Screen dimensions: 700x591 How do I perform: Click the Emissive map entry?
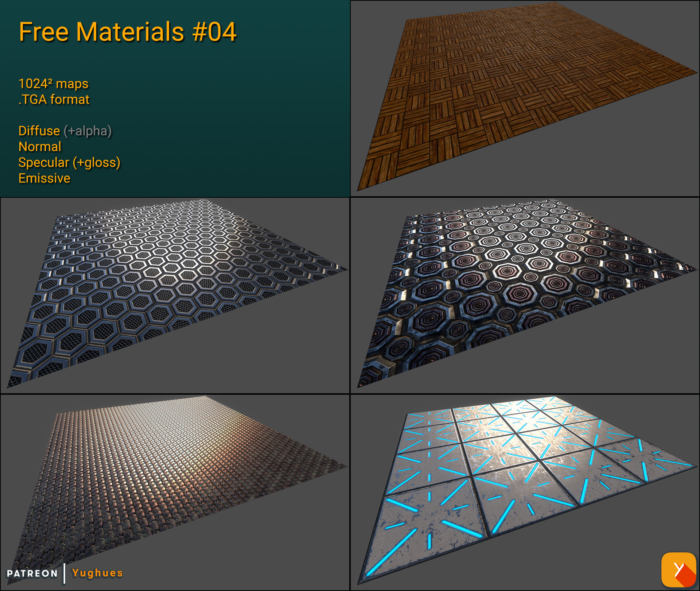pyautogui.click(x=44, y=178)
